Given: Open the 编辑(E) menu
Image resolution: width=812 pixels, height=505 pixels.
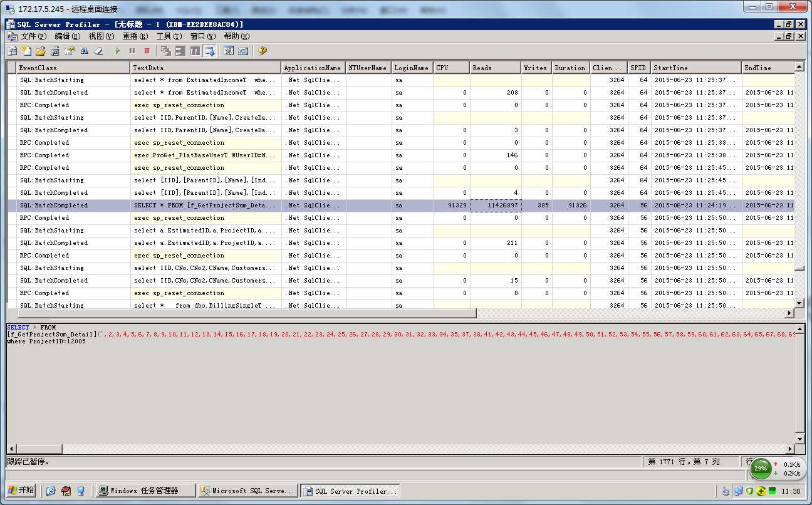Looking at the screenshot, I should pyautogui.click(x=68, y=36).
